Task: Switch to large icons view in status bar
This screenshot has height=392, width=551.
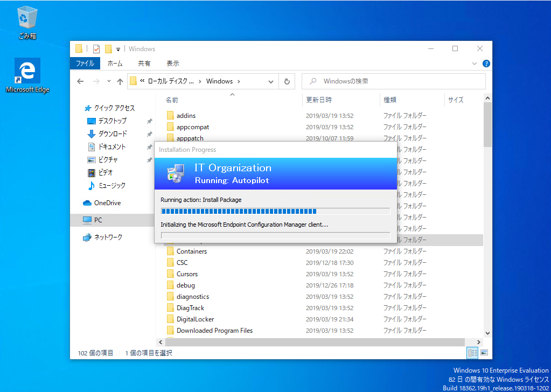Action: (x=484, y=353)
